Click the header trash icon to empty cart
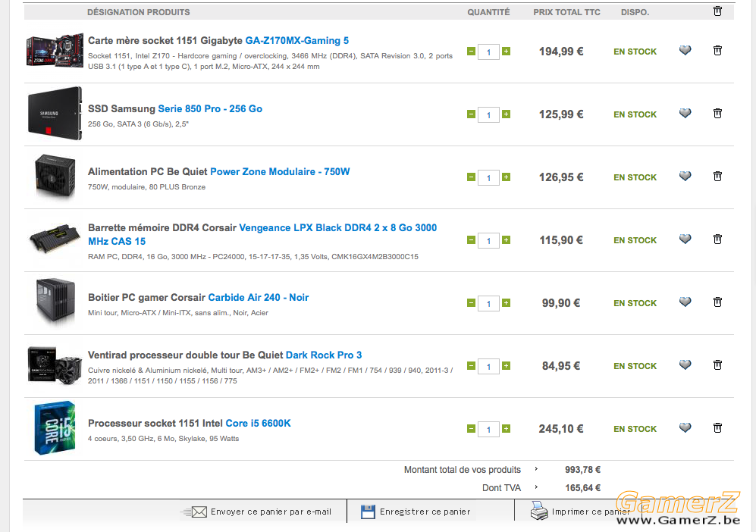Image resolution: width=756 pixels, height=532 pixels. click(717, 11)
